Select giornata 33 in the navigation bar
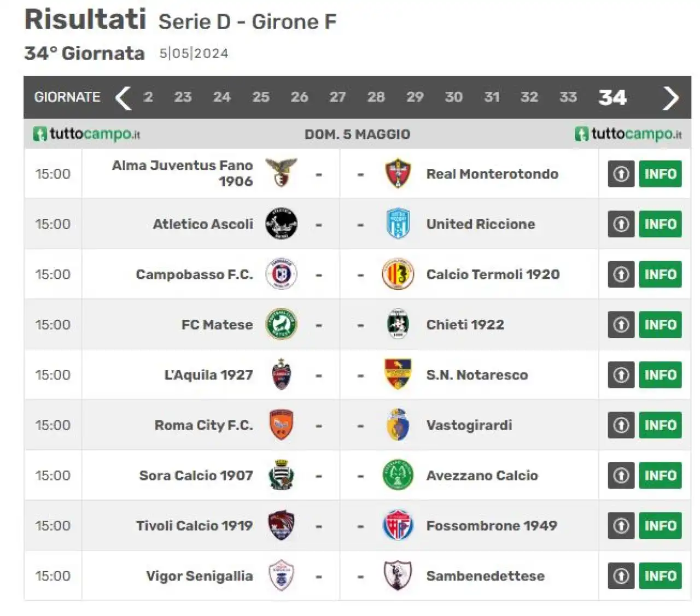The image size is (700, 616). [x=568, y=97]
